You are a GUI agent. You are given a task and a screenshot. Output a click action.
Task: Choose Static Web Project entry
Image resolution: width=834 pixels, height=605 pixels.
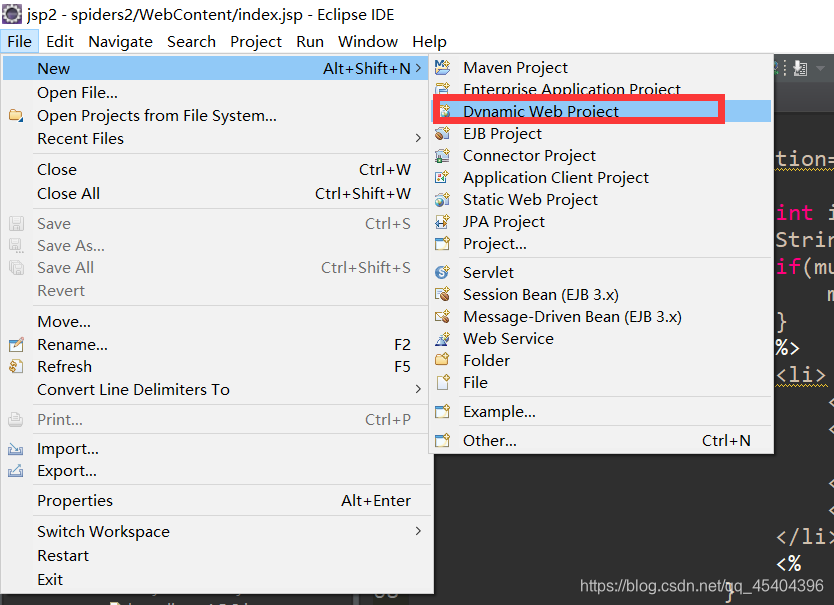click(x=602, y=200)
